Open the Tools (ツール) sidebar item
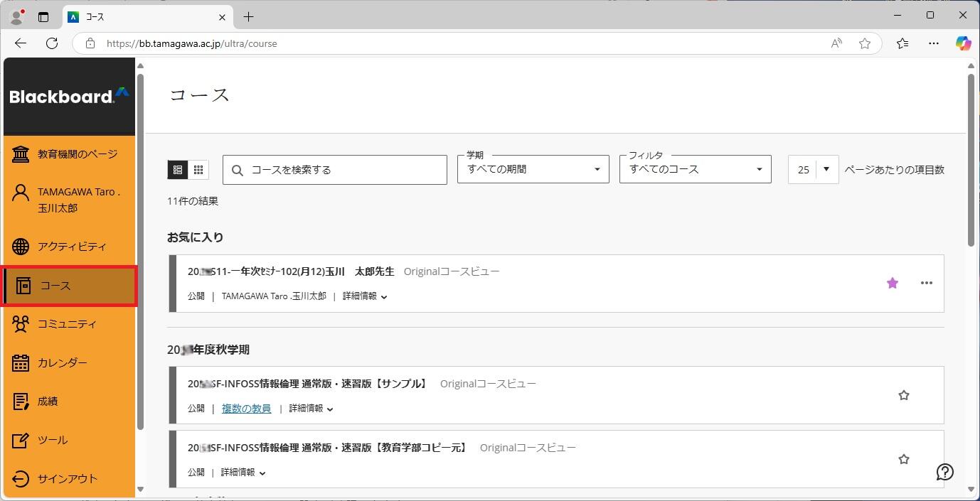This screenshot has height=501, width=980. point(69,440)
